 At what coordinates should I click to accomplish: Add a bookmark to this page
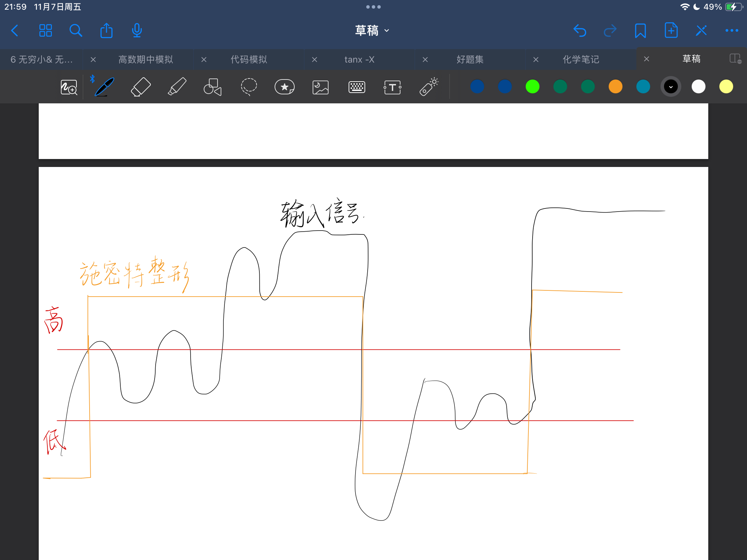coord(640,30)
